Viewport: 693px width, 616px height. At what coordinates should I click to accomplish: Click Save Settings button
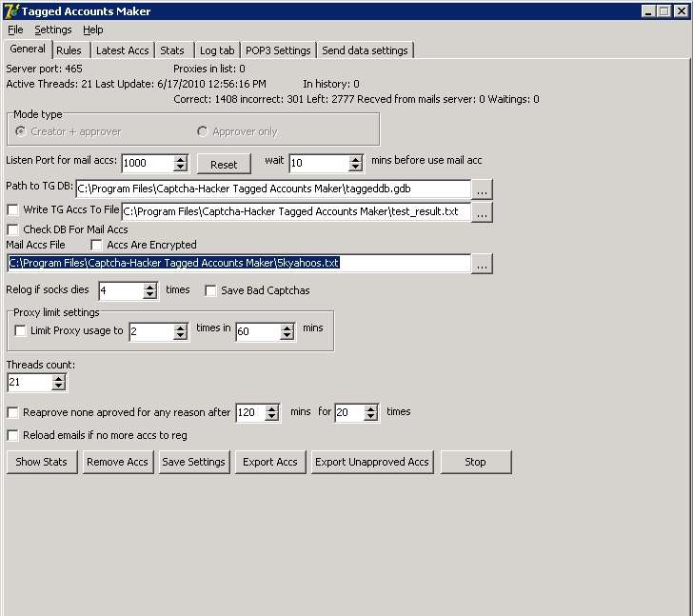(193, 462)
